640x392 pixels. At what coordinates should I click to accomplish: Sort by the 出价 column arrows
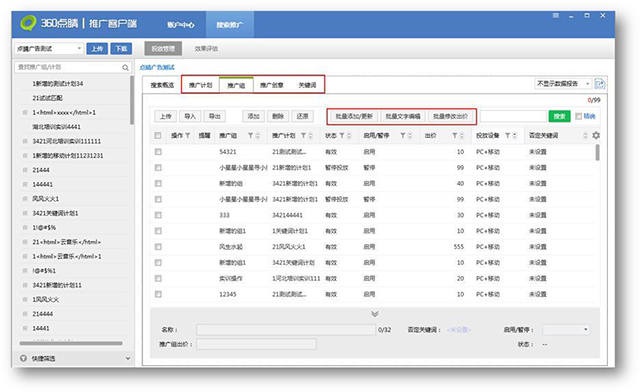point(462,136)
